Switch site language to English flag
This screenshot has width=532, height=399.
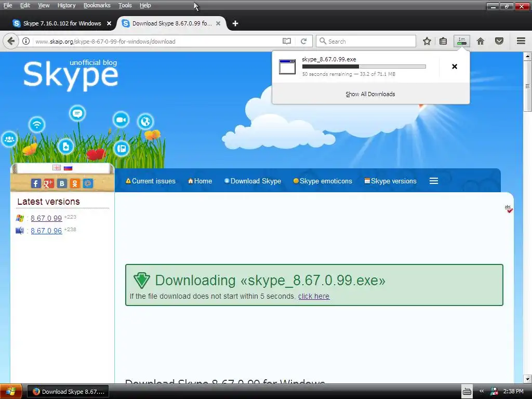coord(57,168)
